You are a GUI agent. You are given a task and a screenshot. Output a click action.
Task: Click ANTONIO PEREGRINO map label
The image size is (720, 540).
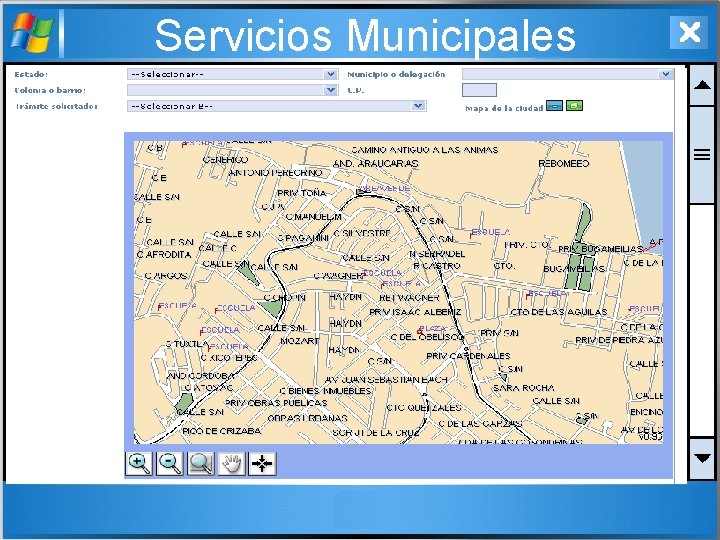pyautogui.click(x=276, y=173)
